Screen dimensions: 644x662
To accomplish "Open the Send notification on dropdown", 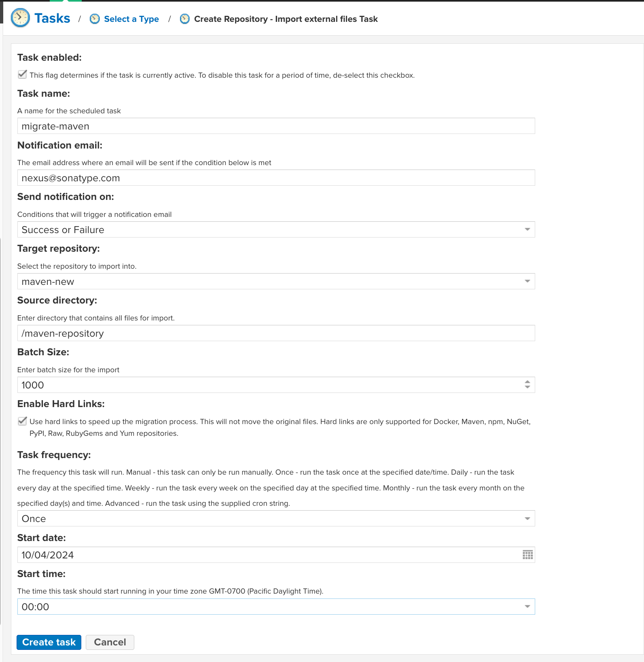I will click(276, 229).
